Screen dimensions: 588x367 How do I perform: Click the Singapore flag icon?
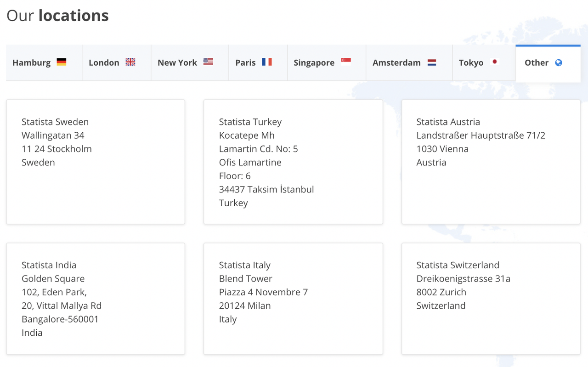coord(346,62)
